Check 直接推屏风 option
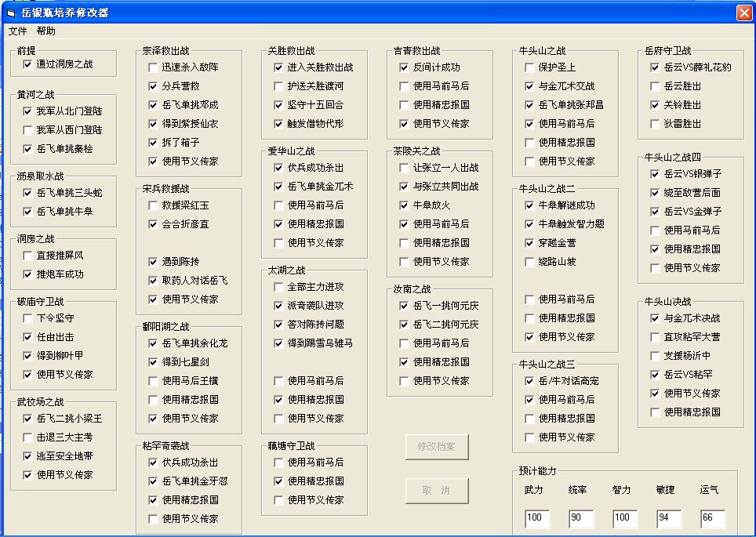 pos(27,256)
